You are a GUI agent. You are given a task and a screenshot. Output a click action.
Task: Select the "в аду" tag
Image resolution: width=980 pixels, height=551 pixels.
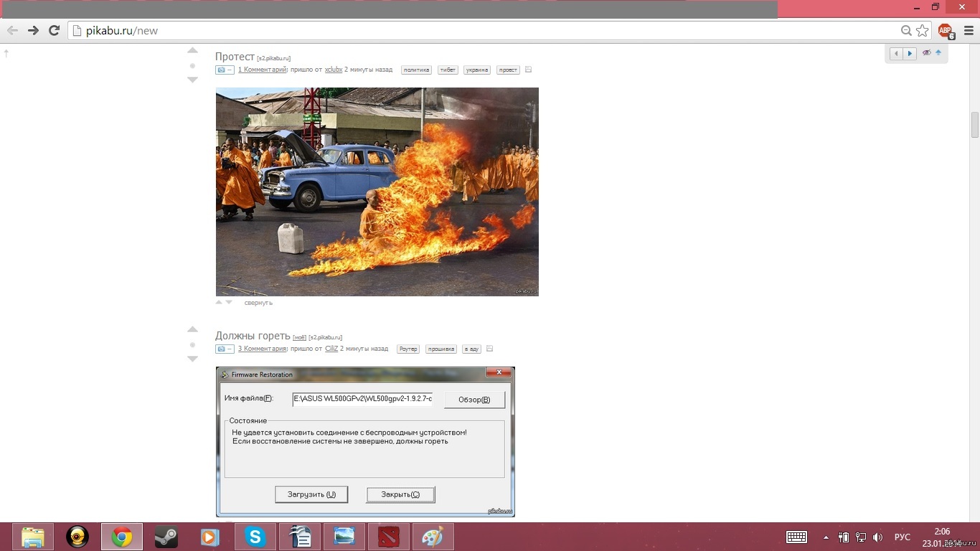point(471,349)
